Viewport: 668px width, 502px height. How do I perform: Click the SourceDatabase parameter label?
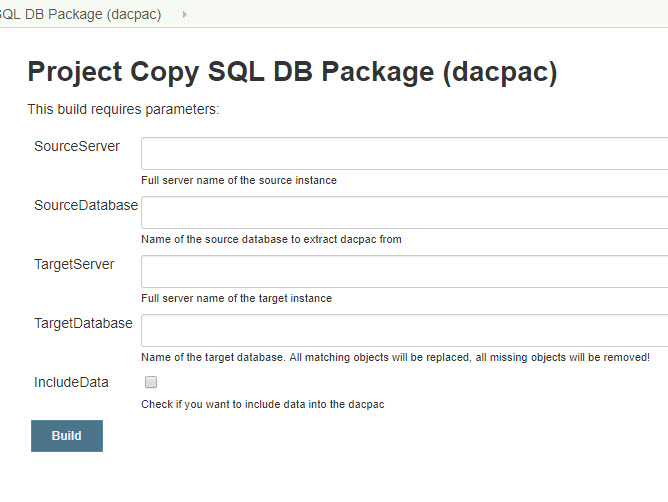(x=86, y=205)
